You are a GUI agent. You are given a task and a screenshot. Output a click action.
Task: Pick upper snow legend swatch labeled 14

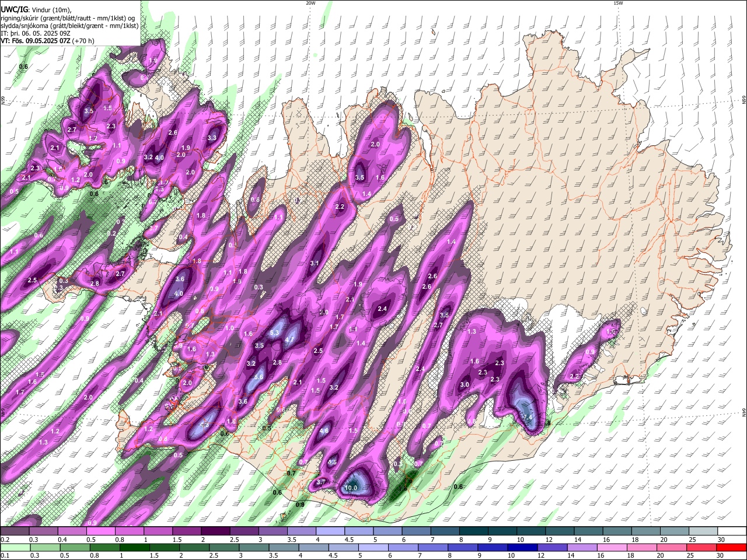point(589,531)
